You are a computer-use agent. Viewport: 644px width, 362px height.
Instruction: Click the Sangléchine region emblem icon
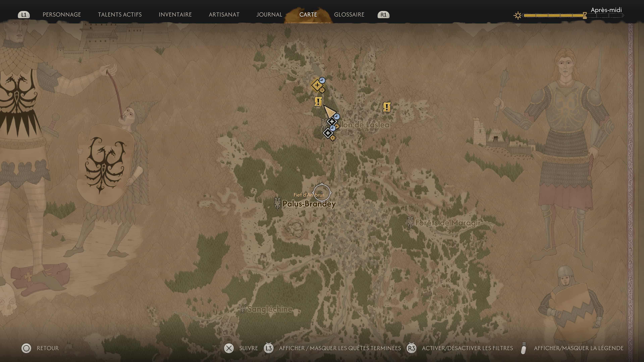pyautogui.click(x=242, y=309)
